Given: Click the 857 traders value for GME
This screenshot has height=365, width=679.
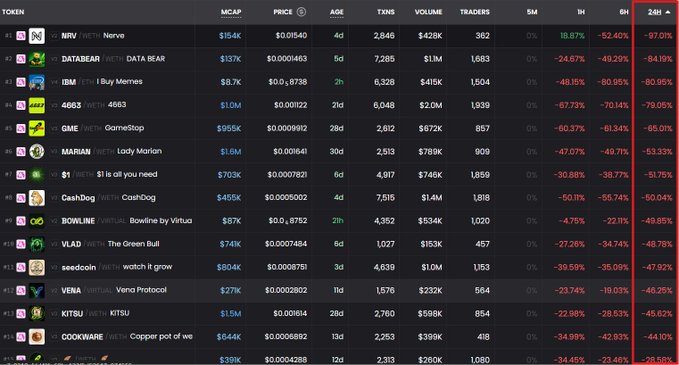Looking at the screenshot, I should 482,129.
